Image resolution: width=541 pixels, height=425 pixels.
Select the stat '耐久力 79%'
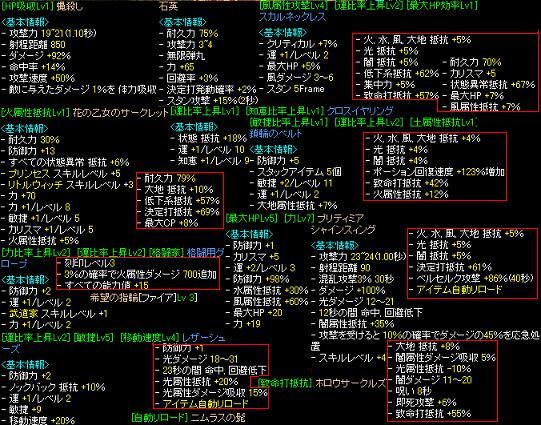[170, 178]
